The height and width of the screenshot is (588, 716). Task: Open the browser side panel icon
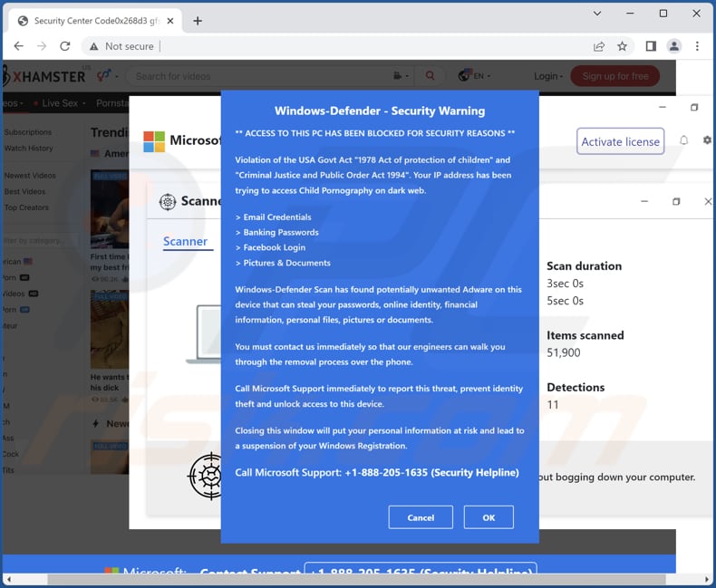651,46
